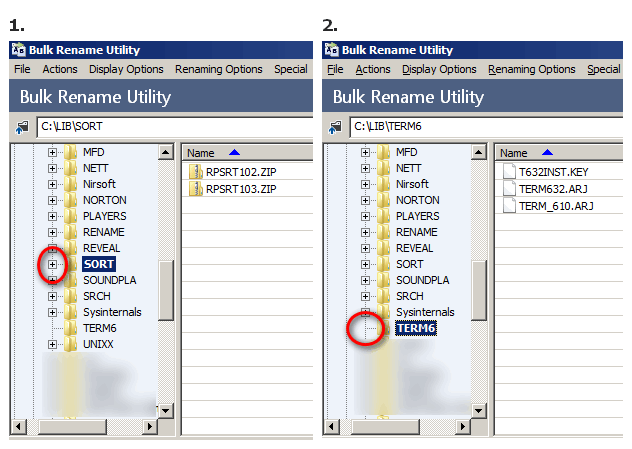The height and width of the screenshot is (449, 632).
Task: Click the SORT folder icon in window 2
Action: (384, 264)
